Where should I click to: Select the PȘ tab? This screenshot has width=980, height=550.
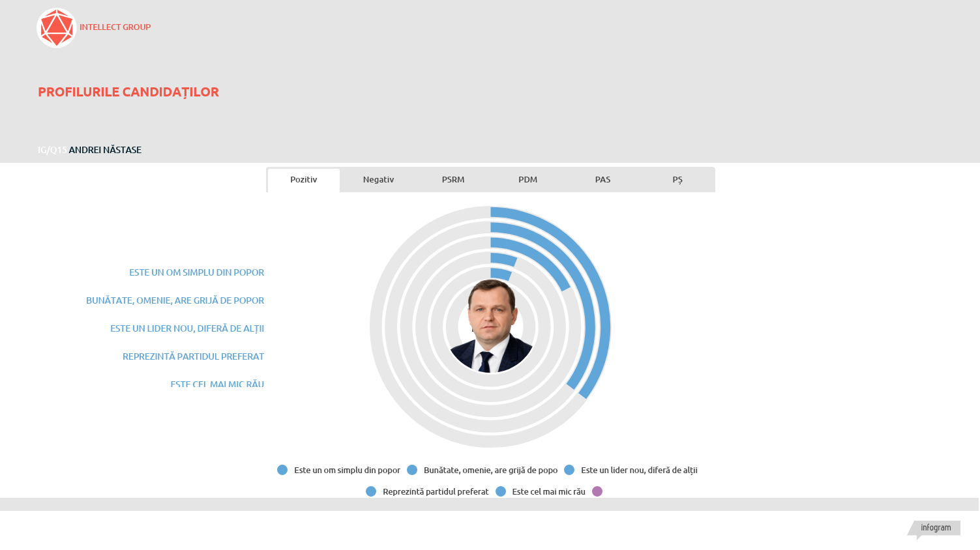(677, 180)
